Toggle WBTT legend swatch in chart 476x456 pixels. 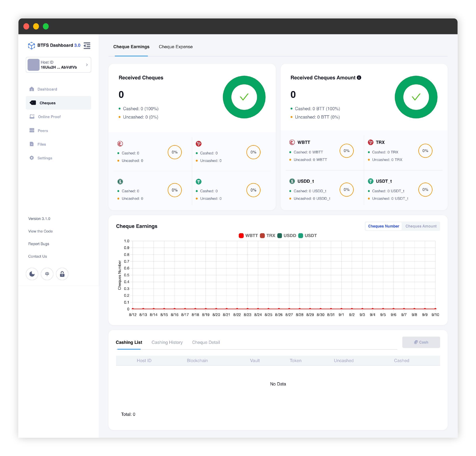pyautogui.click(x=241, y=235)
